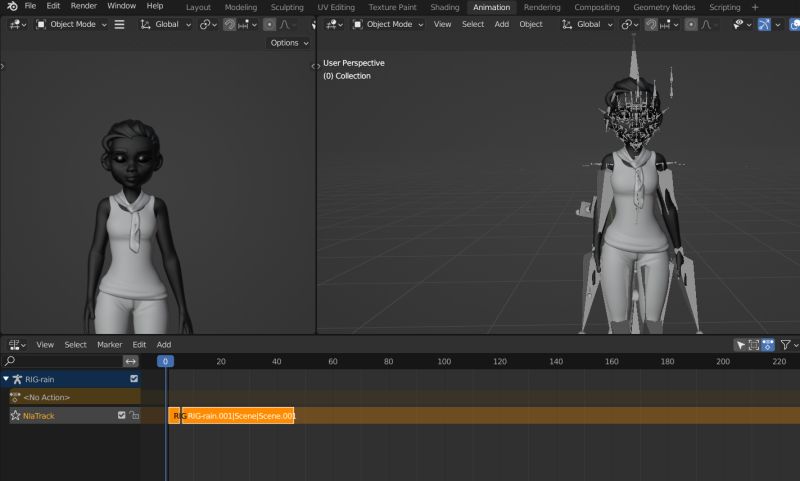
Task: Open the Global orientation dropdown in left viewport
Action: click(x=165, y=24)
